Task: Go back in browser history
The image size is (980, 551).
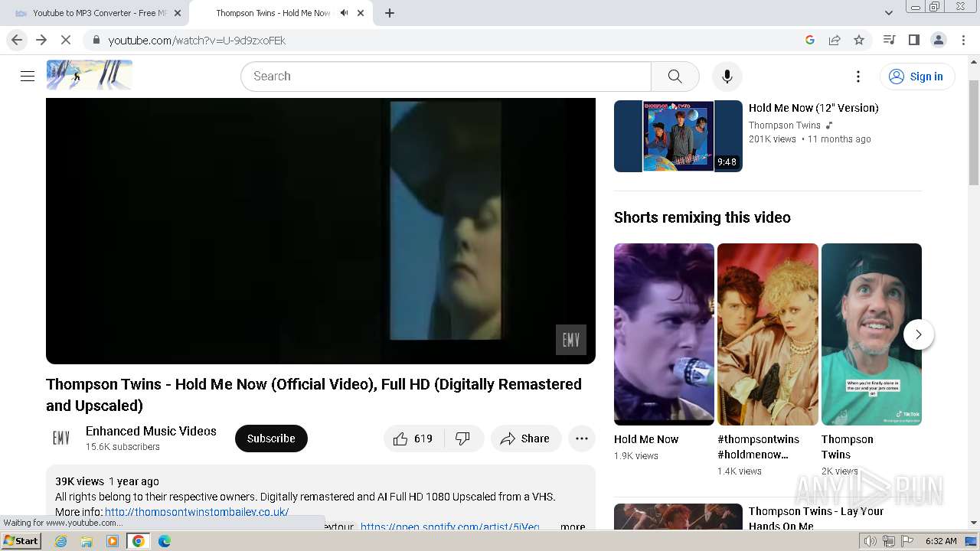Action: pyautogui.click(x=17, y=40)
